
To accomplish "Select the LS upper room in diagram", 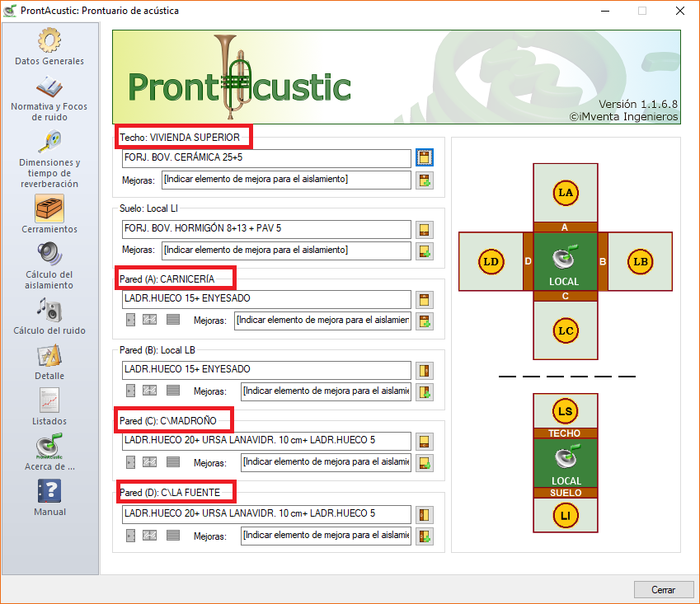I will tap(565, 411).
